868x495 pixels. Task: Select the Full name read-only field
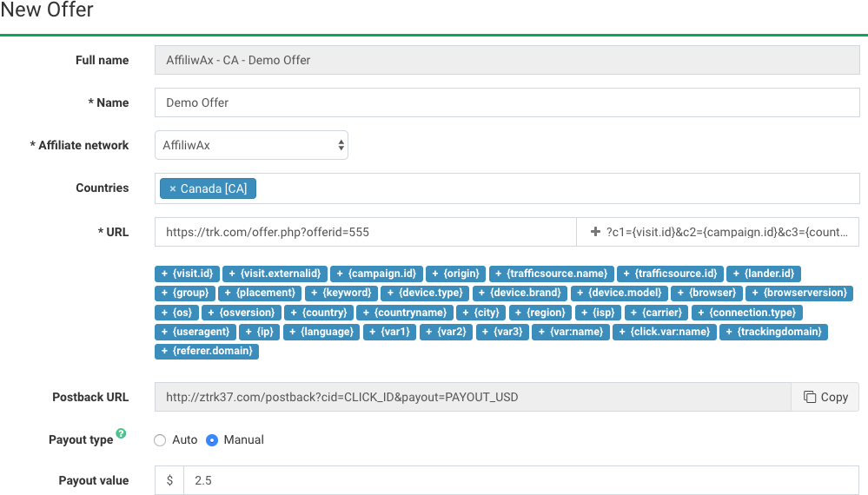click(x=507, y=60)
